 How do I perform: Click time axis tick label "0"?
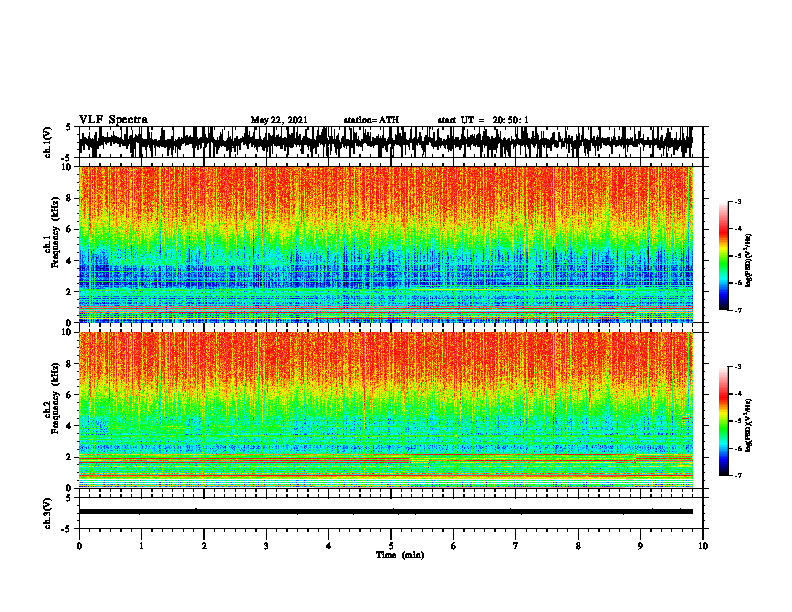click(x=79, y=546)
